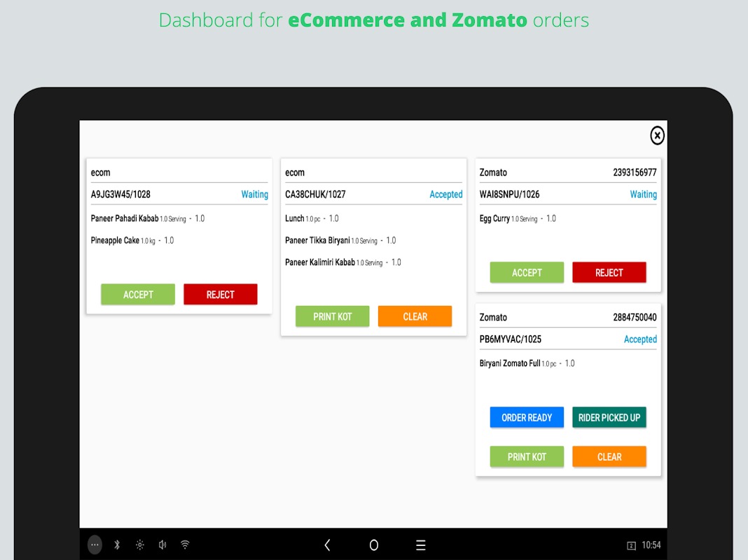Select Waiting status of order WAI8SNPU/1026
This screenshot has width=748, height=560.
(644, 195)
